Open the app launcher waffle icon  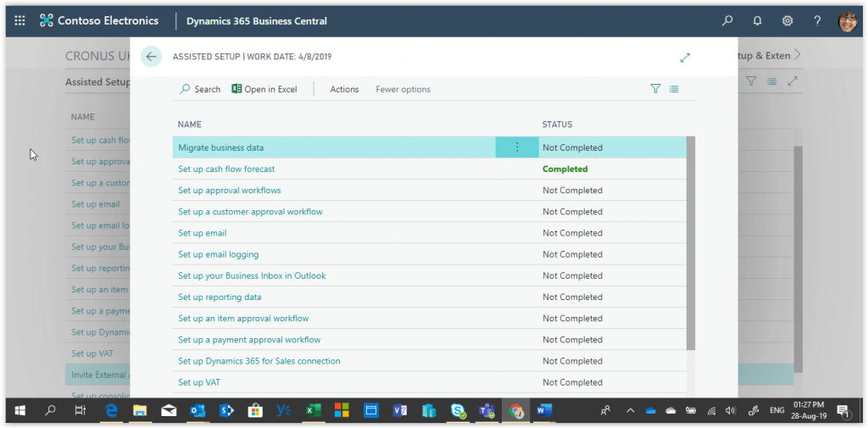pyautogui.click(x=20, y=21)
